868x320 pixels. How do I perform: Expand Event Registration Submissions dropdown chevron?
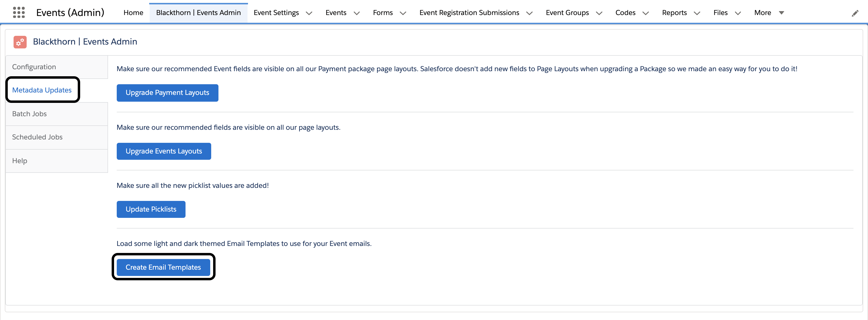(x=529, y=13)
